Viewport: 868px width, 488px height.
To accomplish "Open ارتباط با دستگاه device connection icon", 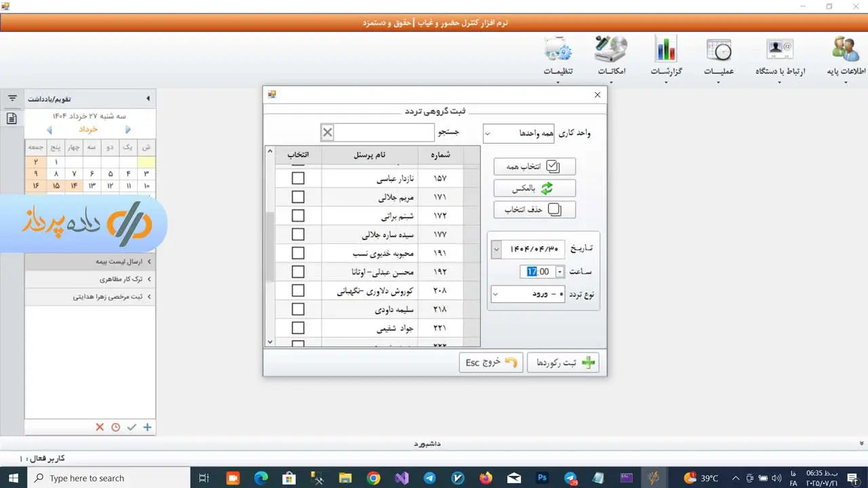I will (x=780, y=50).
